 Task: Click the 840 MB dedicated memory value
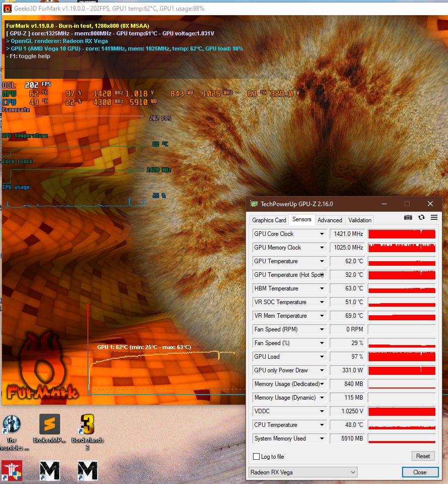(347, 383)
